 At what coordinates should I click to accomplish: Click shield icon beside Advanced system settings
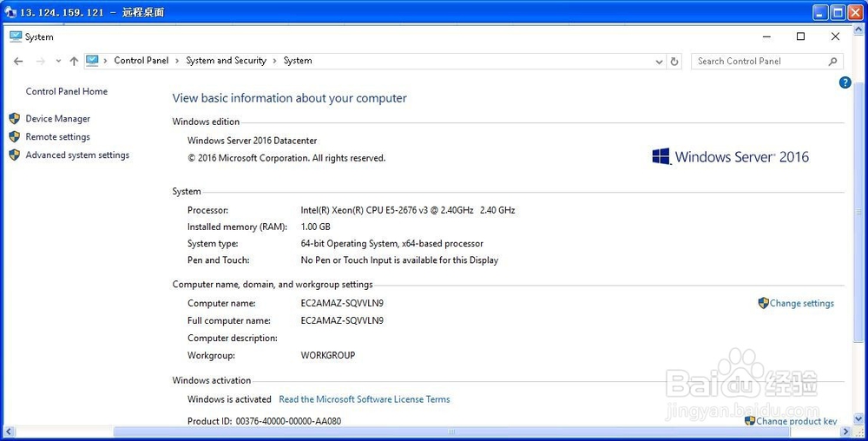15,155
